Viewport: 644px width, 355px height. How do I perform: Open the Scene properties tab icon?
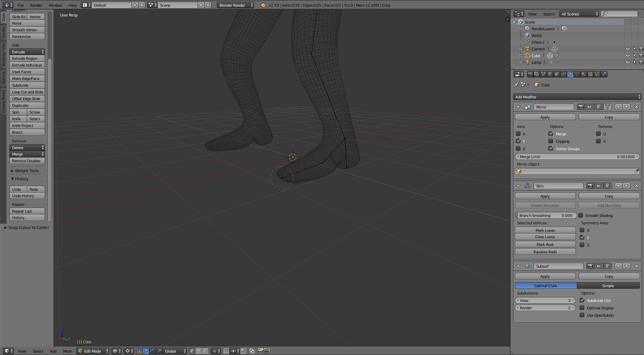543,74
